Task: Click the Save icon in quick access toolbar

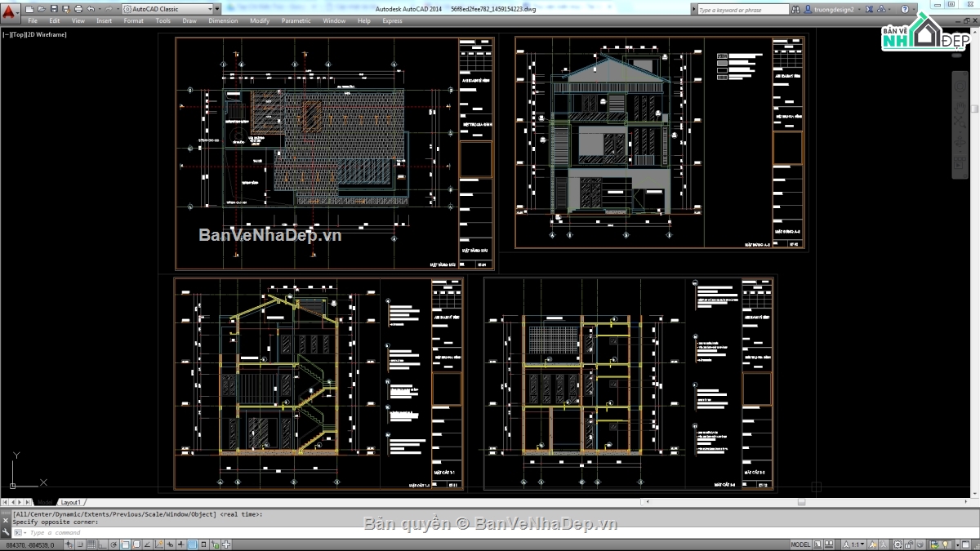Action: click(x=53, y=9)
